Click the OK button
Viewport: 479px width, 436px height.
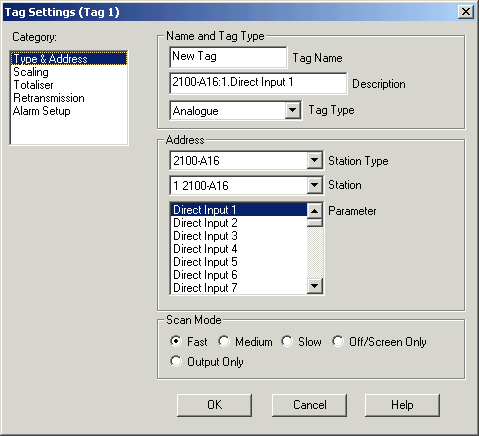pyautogui.click(x=214, y=405)
